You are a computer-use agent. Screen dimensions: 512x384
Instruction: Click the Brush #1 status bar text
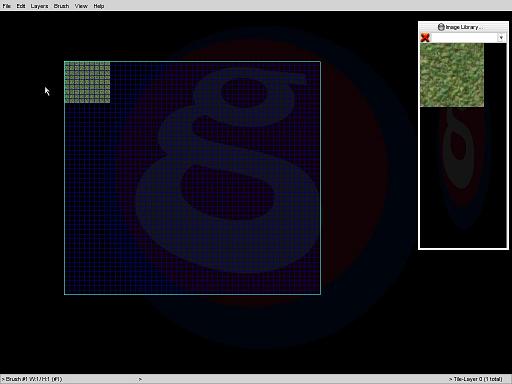click(x=32, y=379)
